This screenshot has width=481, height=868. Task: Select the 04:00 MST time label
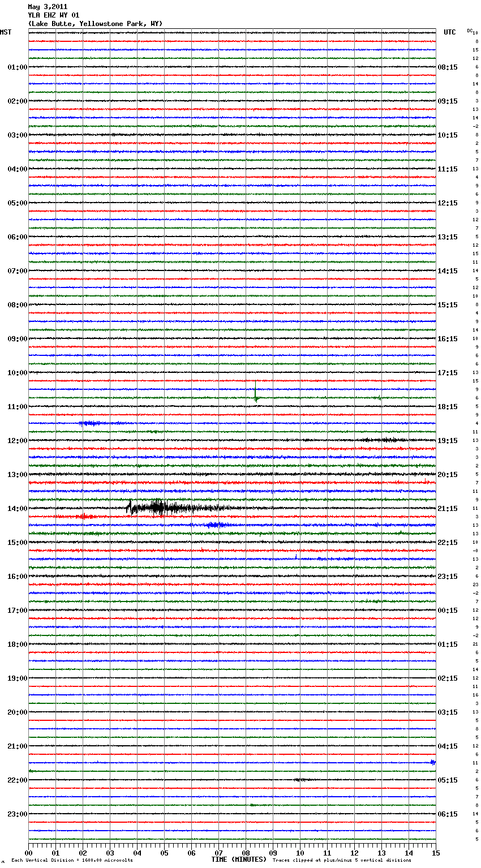click(x=18, y=169)
